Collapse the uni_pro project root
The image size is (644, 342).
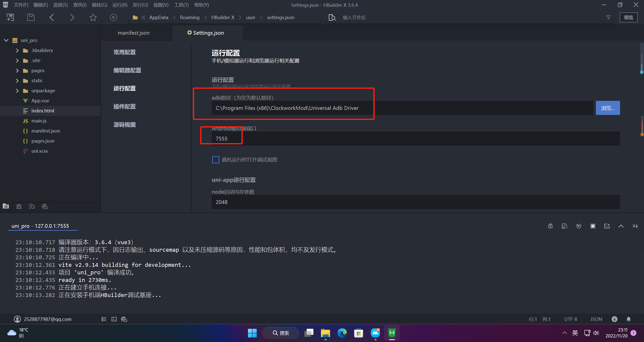(x=6, y=40)
